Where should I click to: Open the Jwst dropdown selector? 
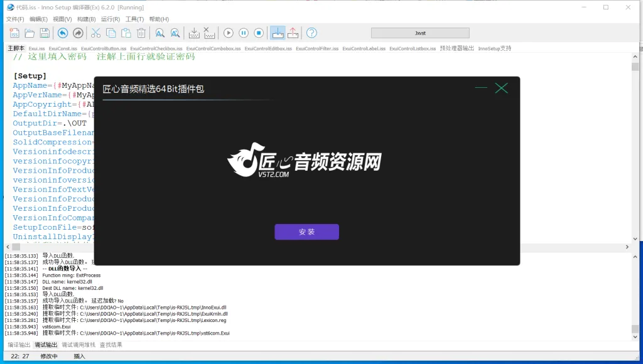(x=421, y=32)
